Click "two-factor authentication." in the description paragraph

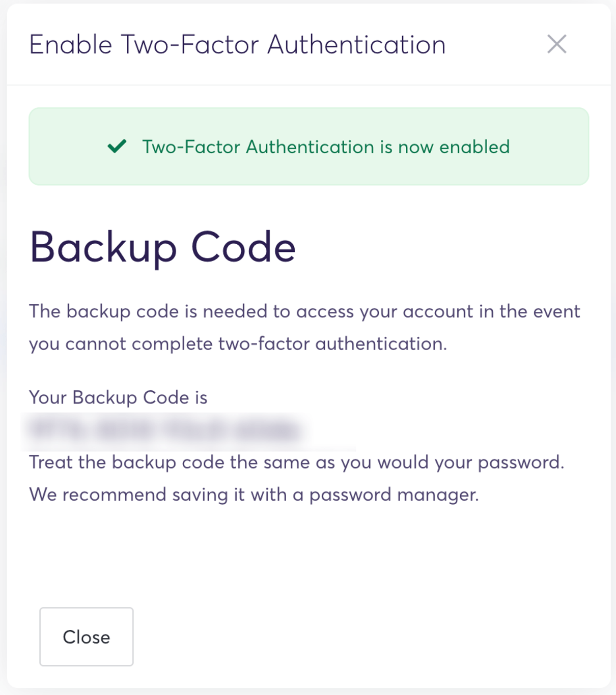332,344
